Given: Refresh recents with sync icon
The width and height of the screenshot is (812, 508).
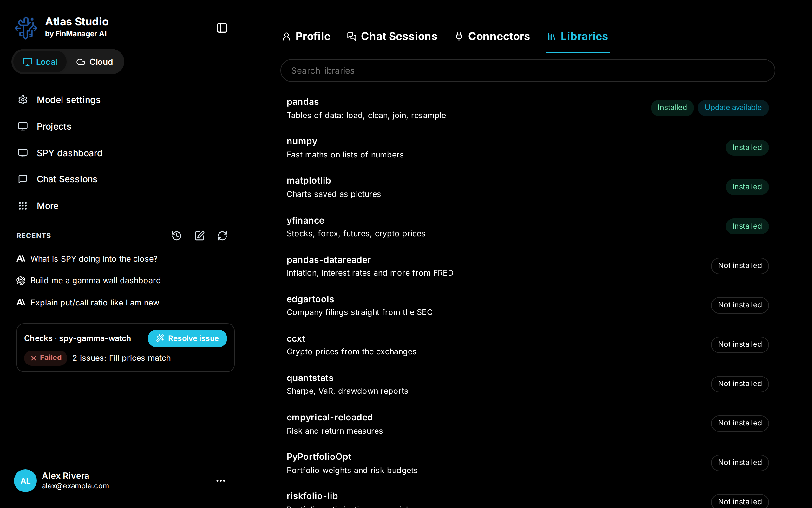Looking at the screenshot, I should tap(222, 236).
